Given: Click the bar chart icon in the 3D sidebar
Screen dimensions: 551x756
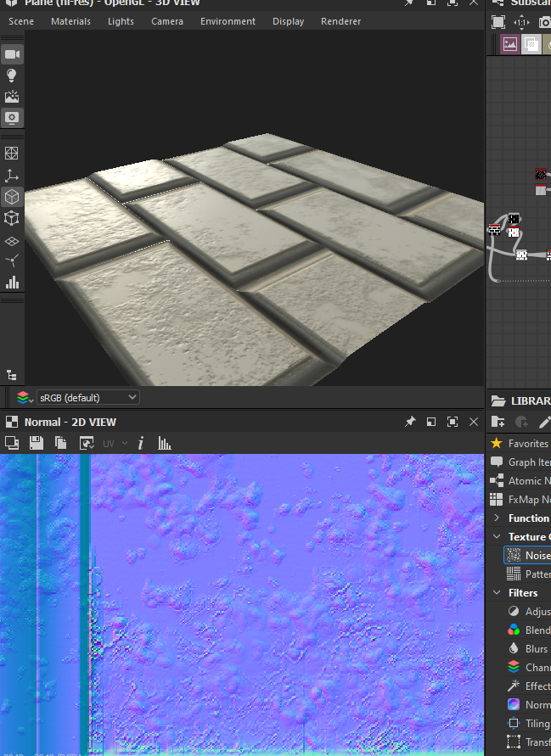Looking at the screenshot, I should point(12,282).
